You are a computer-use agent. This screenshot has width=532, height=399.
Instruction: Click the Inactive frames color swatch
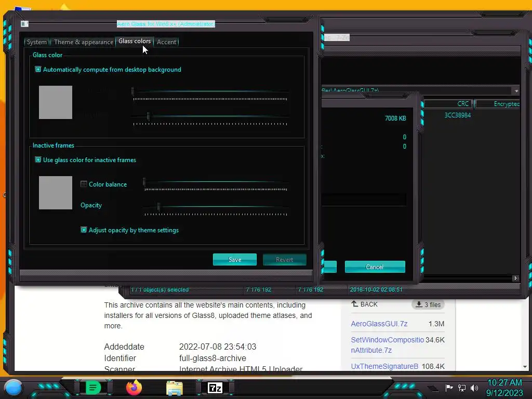[56, 193]
